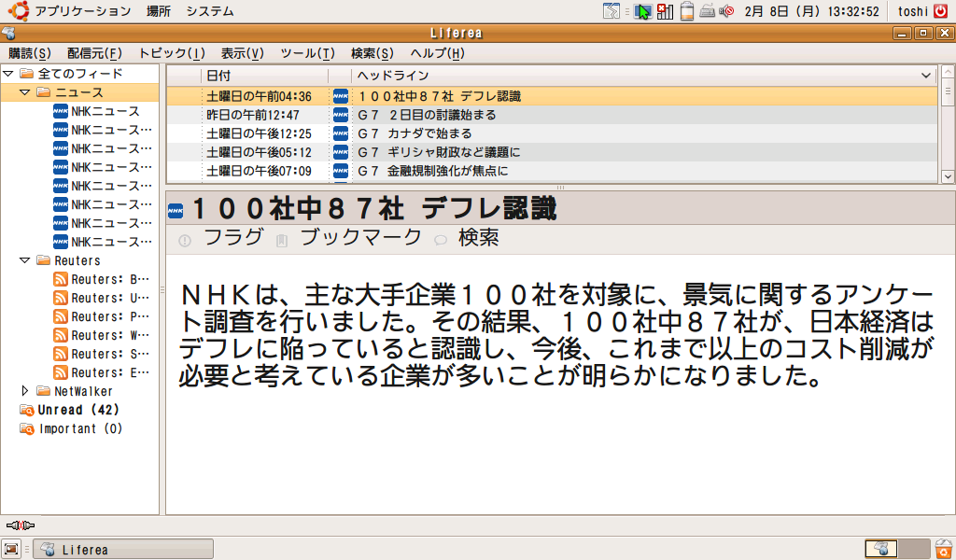Open the ヘルプ(H) menu

pyautogui.click(x=437, y=53)
